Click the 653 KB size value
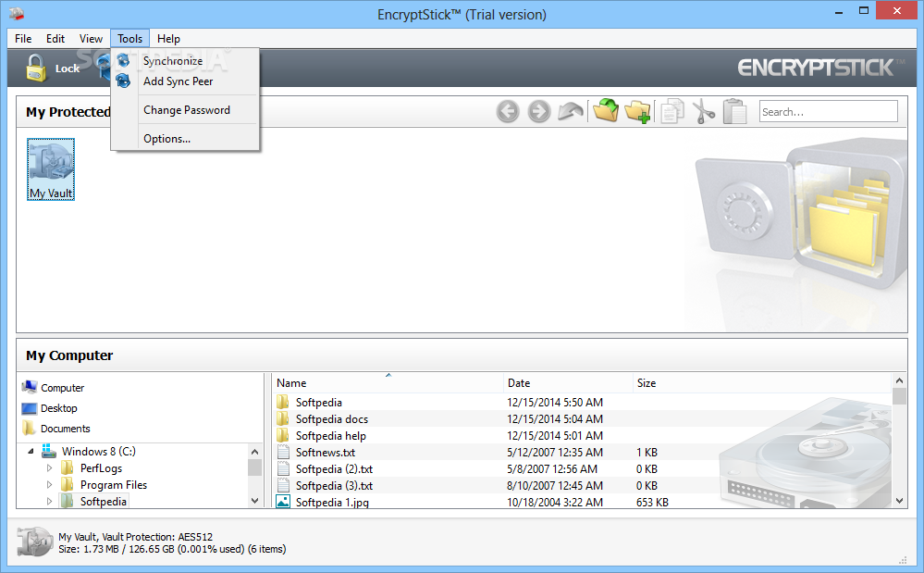 point(652,503)
